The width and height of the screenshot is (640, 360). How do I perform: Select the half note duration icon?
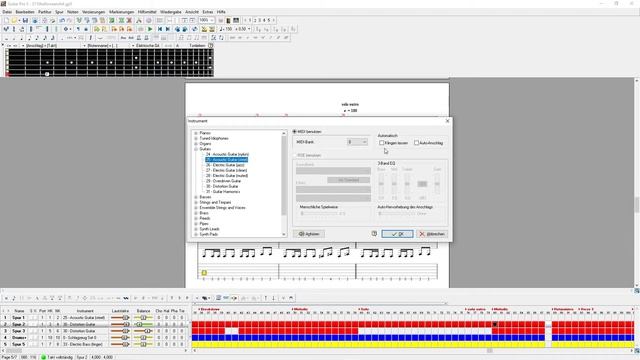click(x=14, y=38)
